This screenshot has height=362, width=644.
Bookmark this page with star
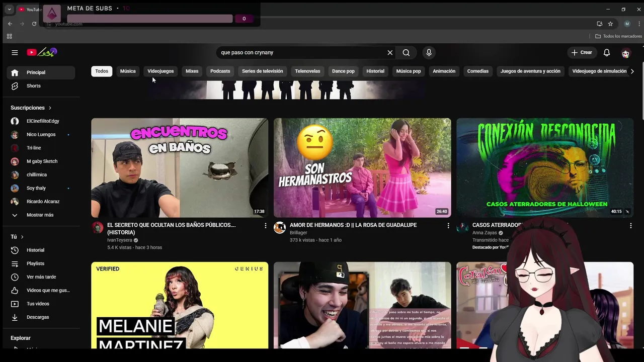tap(610, 24)
